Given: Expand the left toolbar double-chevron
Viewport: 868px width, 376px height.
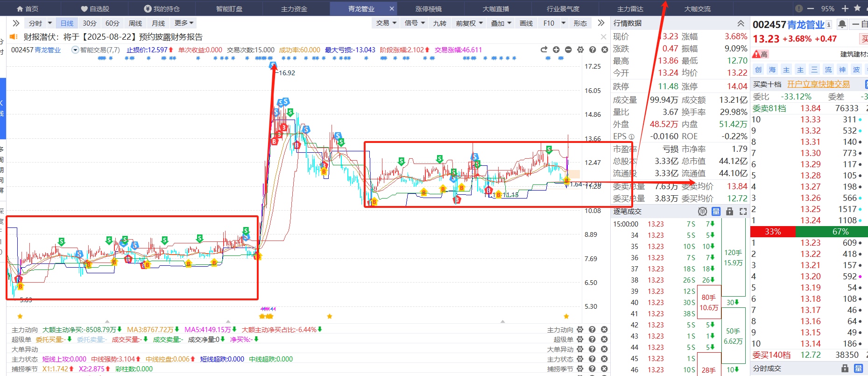Looking at the screenshot, I should (x=16, y=23).
